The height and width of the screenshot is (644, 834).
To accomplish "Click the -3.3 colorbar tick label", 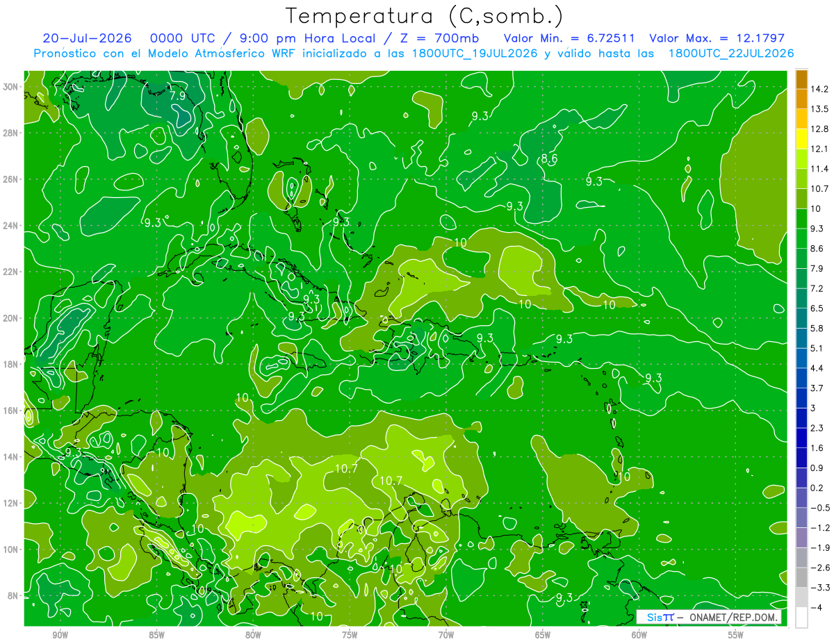I will point(820,588).
